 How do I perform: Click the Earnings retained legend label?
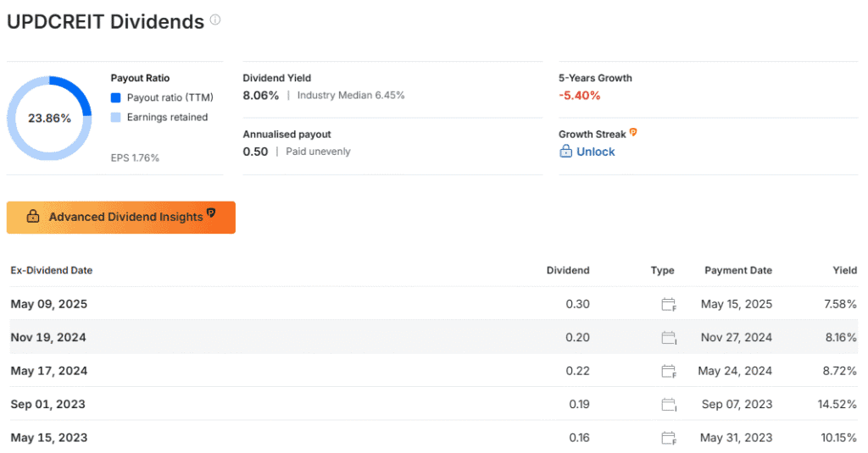[167, 117]
